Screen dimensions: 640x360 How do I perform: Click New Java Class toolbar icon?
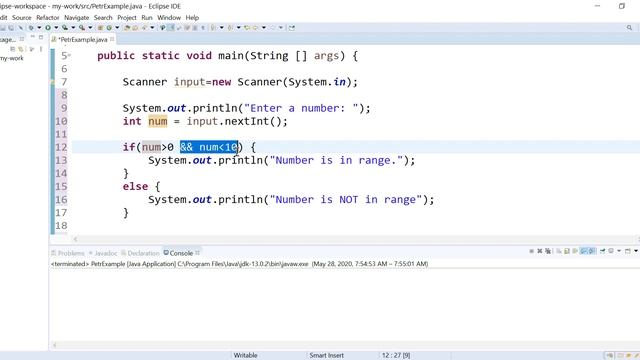tap(109, 28)
